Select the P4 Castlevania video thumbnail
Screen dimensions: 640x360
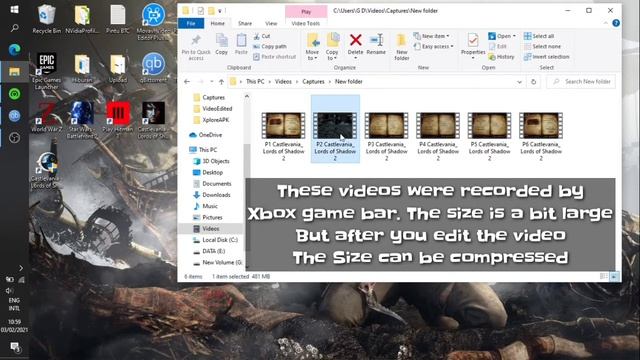[438, 126]
